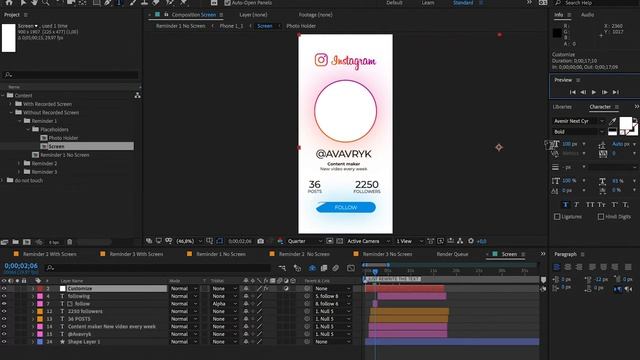Open the Quarter resolution dropdown
The width and height of the screenshot is (640, 360).
pos(304,241)
